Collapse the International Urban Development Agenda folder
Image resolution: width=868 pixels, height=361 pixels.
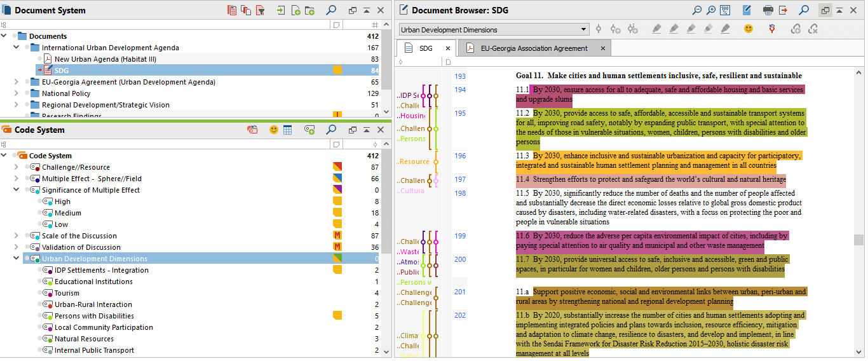17,48
